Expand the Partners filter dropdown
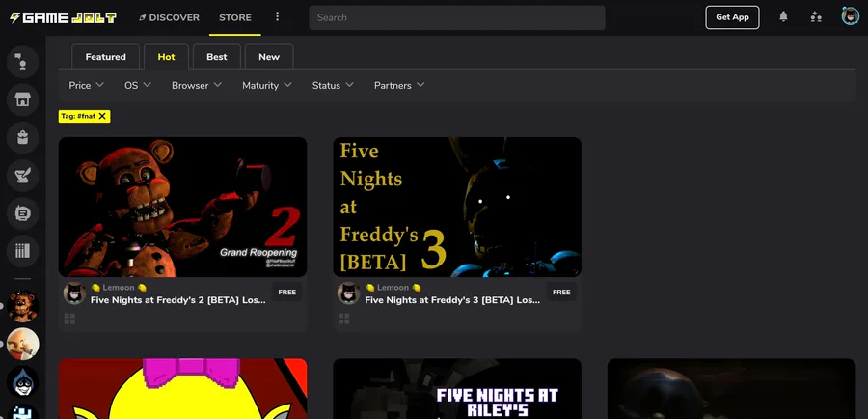Screen dimensions: 868x419 (399, 85)
